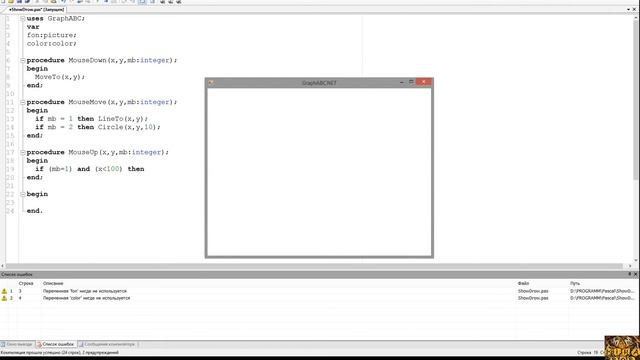
Task: Sort errors by the Строка column header
Action: coord(26,283)
